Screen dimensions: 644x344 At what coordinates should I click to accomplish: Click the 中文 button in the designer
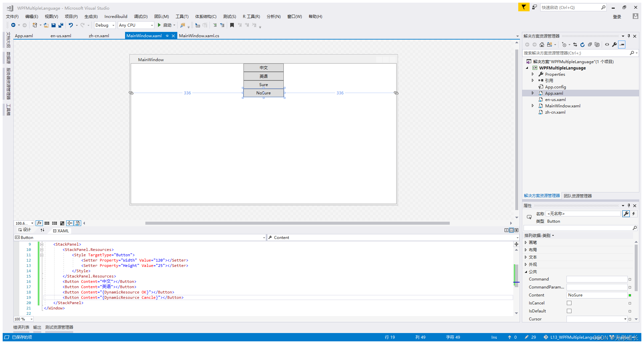click(x=263, y=67)
